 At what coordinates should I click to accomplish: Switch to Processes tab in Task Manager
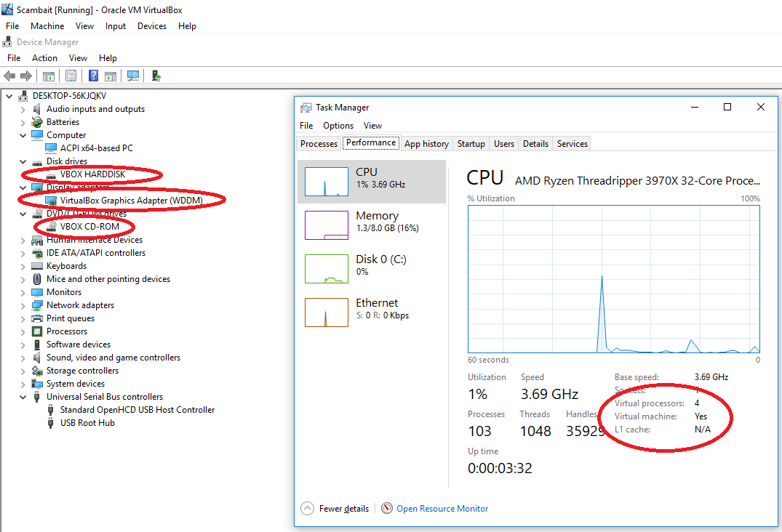[319, 143]
